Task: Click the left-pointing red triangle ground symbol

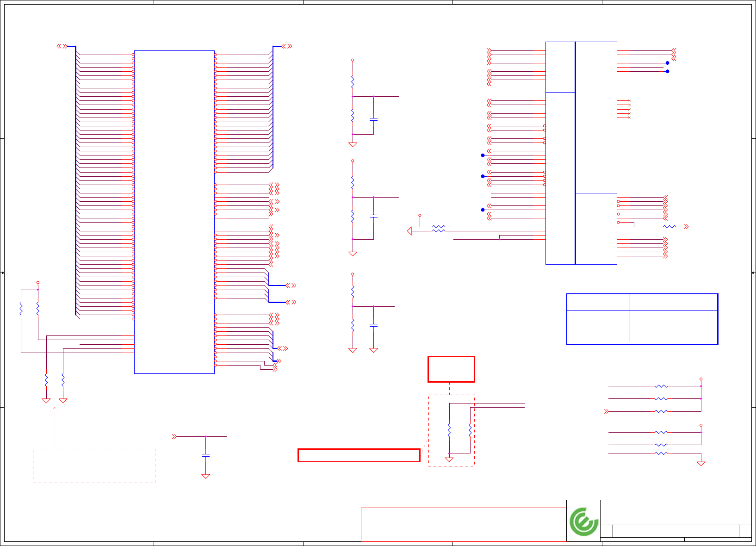Action: [409, 231]
